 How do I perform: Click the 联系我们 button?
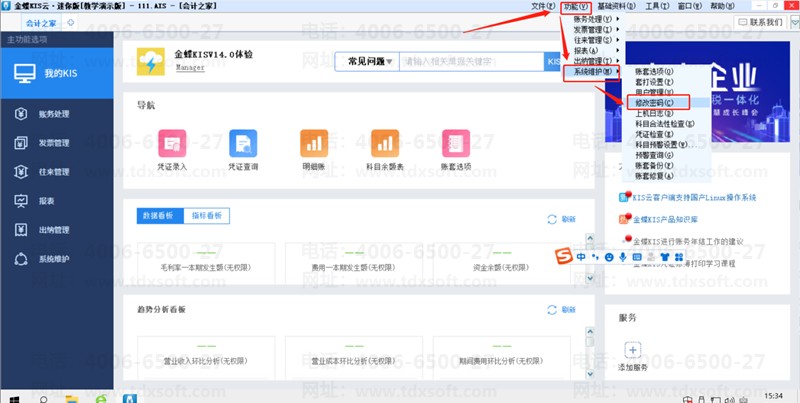click(x=761, y=22)
